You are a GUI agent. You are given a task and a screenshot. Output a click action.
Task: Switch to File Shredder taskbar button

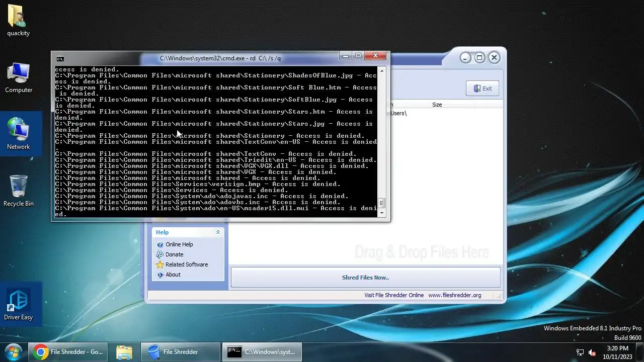tap(180, 352)
